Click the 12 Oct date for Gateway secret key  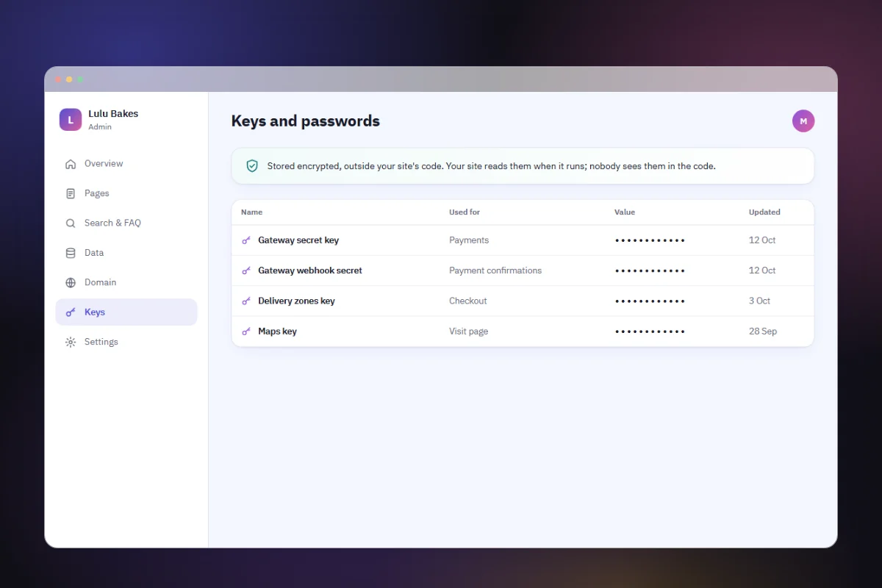pyautogui.click(x=762, y=240)
